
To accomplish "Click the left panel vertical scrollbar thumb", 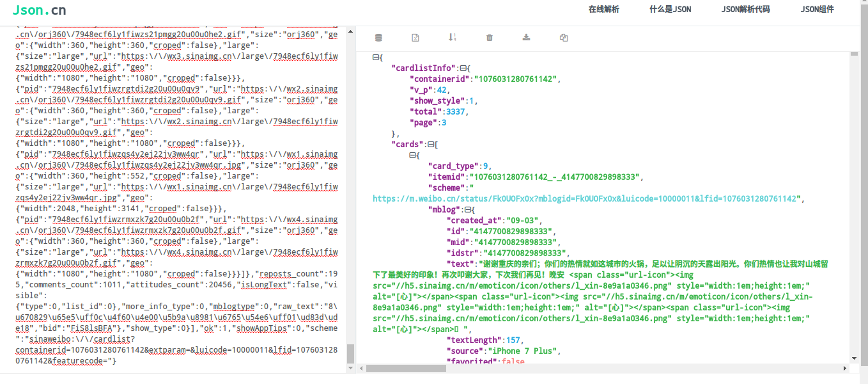I will [x=350, y=354].
